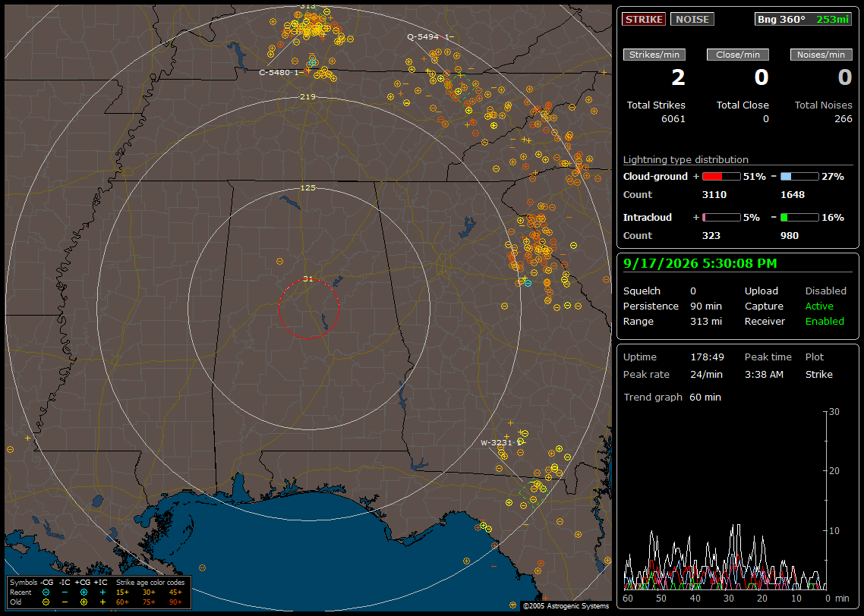Click the 219 range ring label
This screenshot has height=616, width=864.
tap(307, 97)
